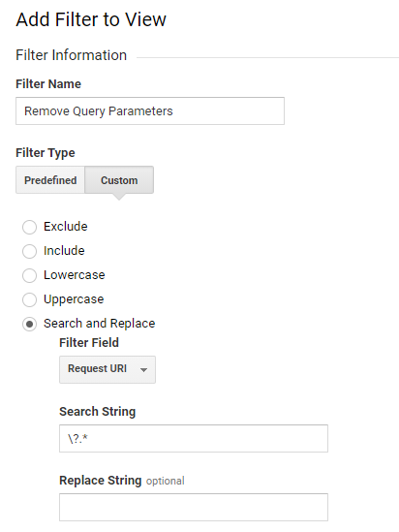Open the Request URI filter field dropdown

click(107, 369)
